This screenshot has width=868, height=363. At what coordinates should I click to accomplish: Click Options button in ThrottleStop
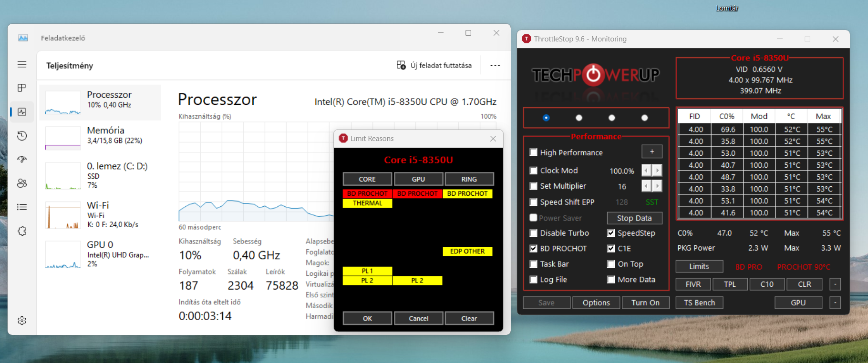[596, 302]
